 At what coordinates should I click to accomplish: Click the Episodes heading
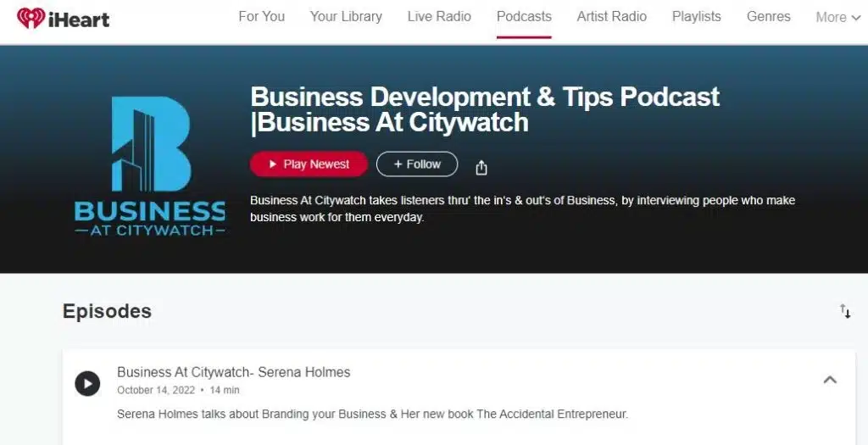(x=107, y=311)
